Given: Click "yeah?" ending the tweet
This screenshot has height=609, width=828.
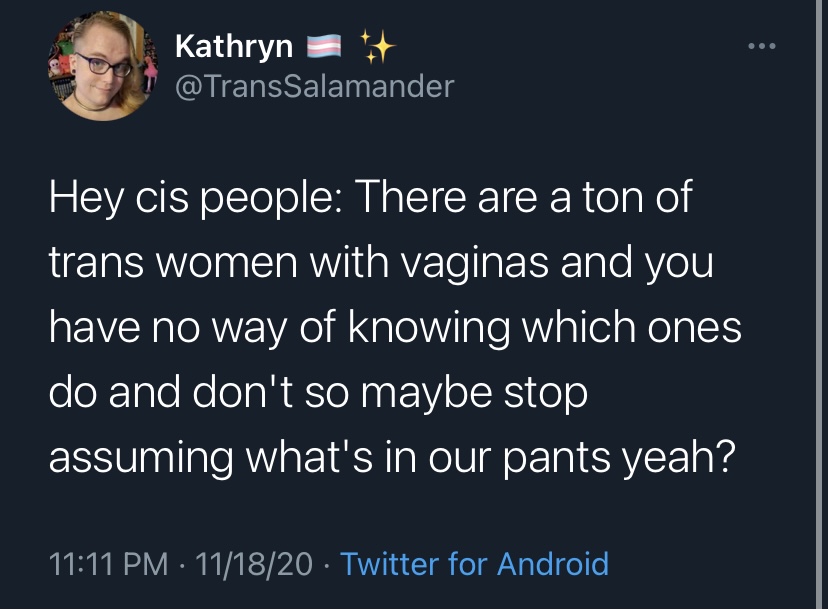Looking at the screenshot, I should coord(679,458).
